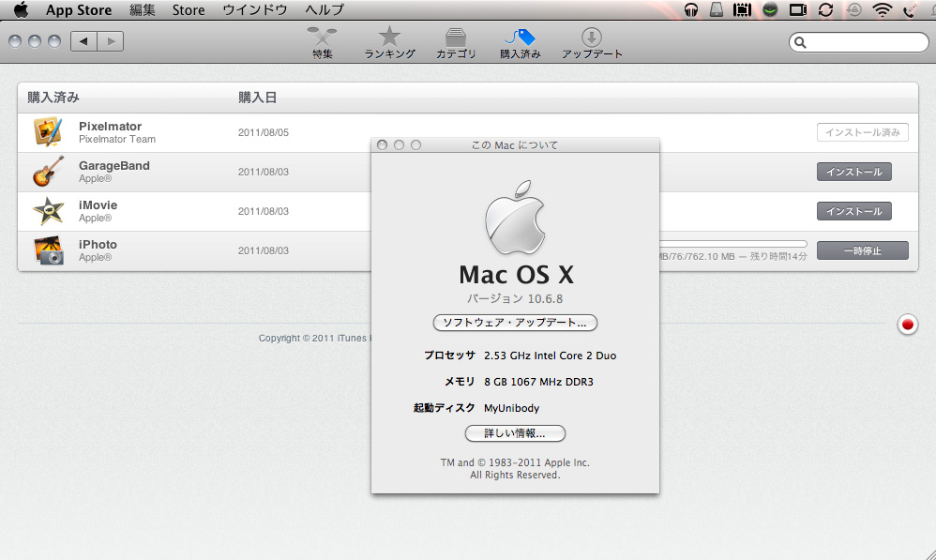
Task: Click the 購入日 column header
Action: (x=257, y=98)
